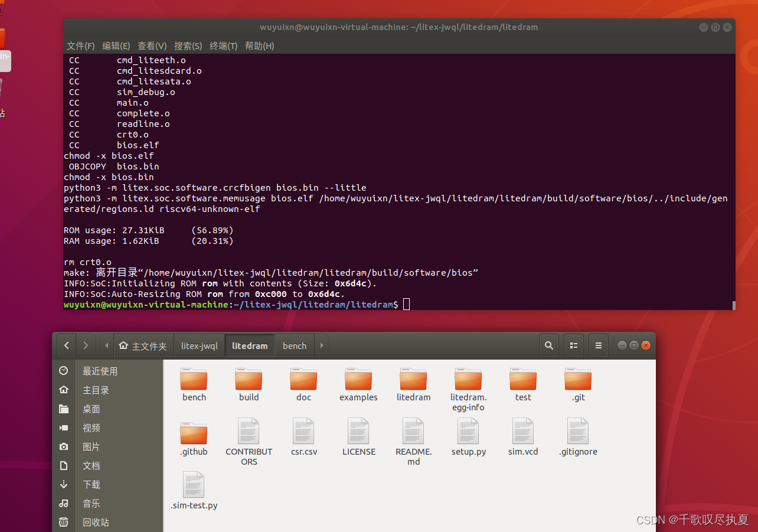Image resolution: width=758 pixels, height=532 pixels.
Task: Click the terminal window title bar
Action: click(x=399, y=27)
